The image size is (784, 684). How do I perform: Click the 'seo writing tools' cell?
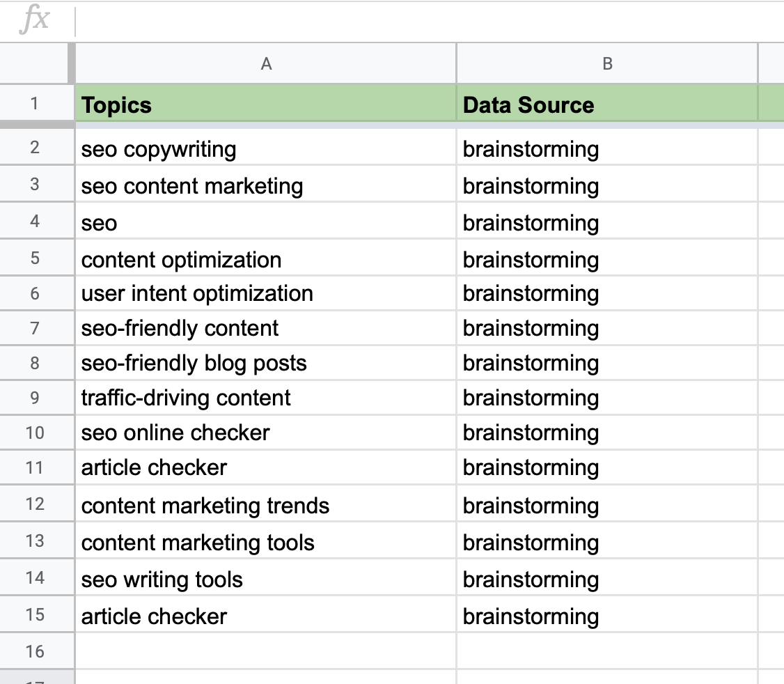click(x=266, y=579)
